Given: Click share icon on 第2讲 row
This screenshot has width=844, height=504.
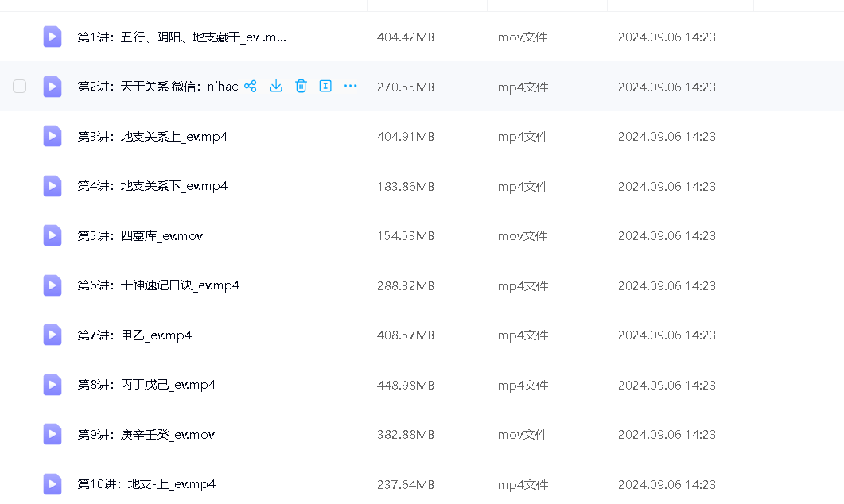Looking at the screenshot, I should (x=251, y=87).
